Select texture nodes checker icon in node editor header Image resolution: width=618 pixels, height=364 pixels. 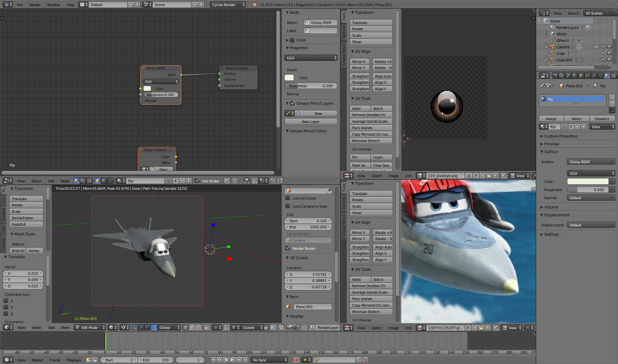click(89, 181)
